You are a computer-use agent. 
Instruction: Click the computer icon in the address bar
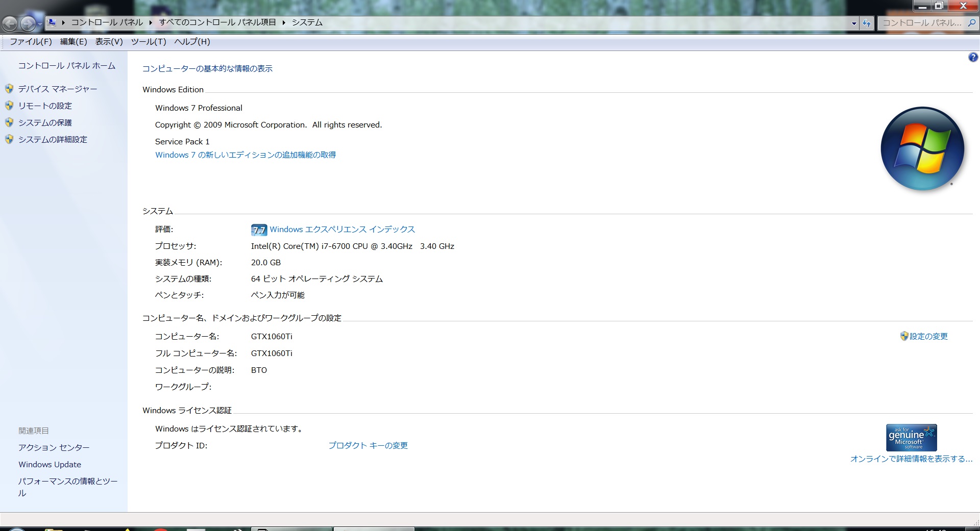(52, 22)
